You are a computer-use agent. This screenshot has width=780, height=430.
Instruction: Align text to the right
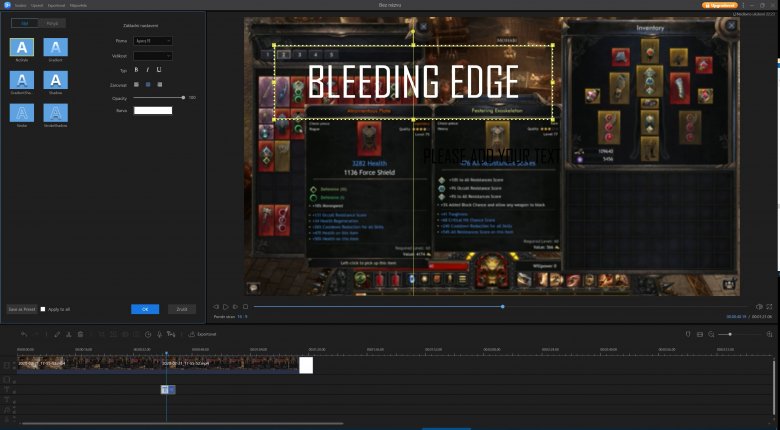tap(160, 85)
